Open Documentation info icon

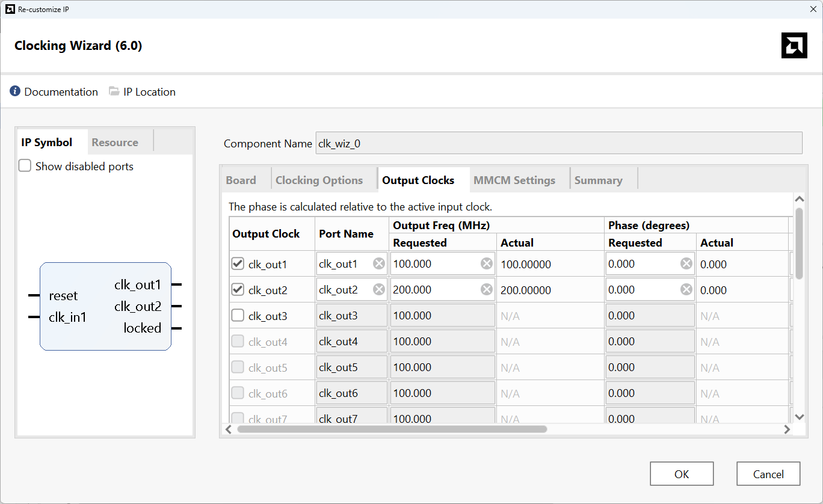(x=15, y=91)
